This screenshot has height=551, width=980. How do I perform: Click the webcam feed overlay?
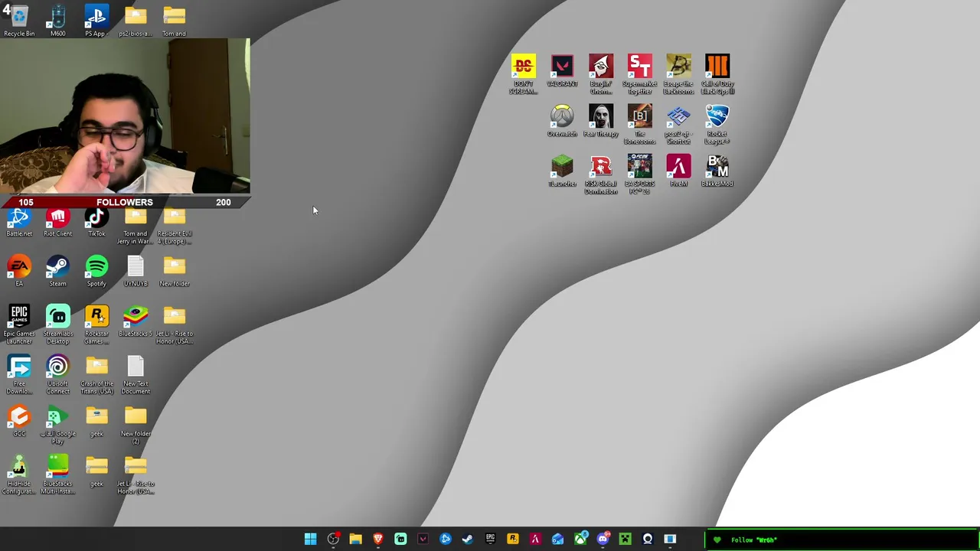coord(125,116)
